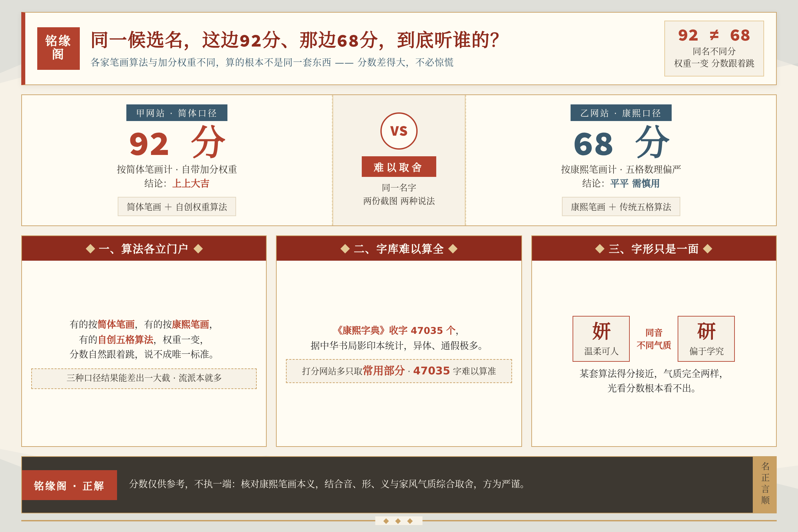
Task: Click the 按简体笔画计 · 自带加分权重 line
Action: pos(177,169)
